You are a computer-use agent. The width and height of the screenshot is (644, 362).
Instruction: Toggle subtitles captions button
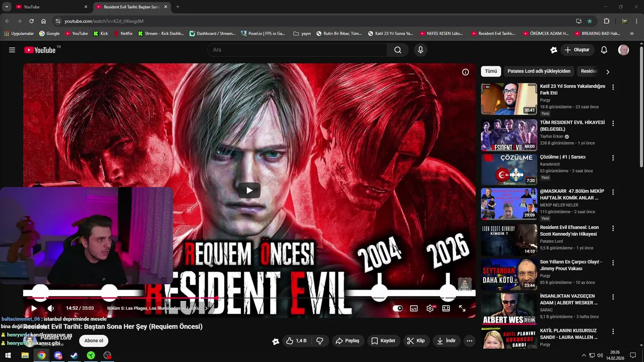[x=414, y=308]
